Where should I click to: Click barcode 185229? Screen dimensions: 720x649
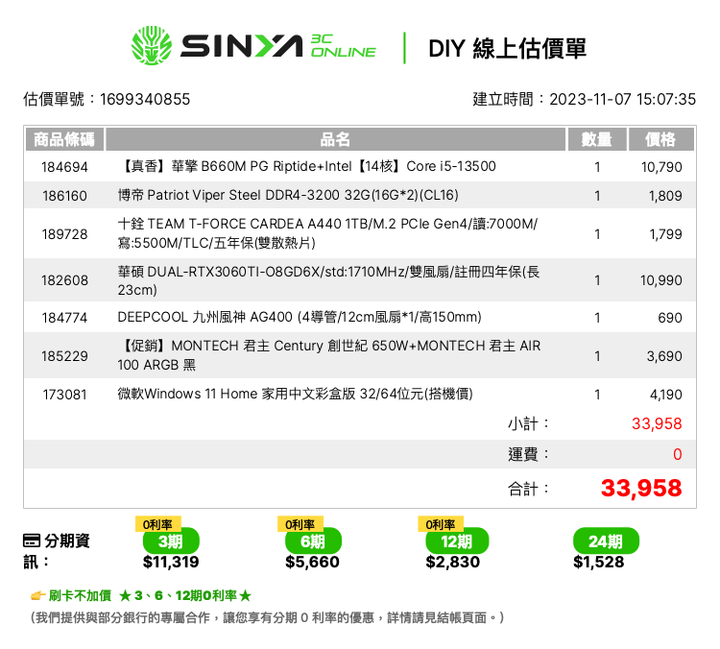(64, 356)
